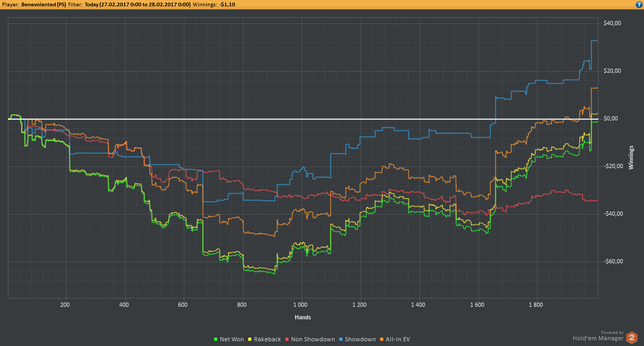Image resolution: width=644 pixels, height=346 pixels.
Task: Click the $40,00 axis label
Action: coord(612,24)
